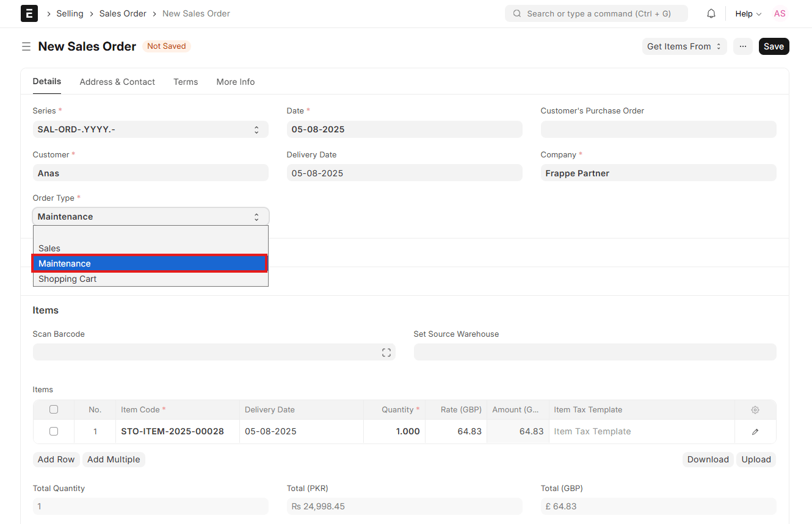This screenshot has width=812, height=524.
Task: Toggle the sidebar hamburger icon
Action: click(x=26, y=46)
